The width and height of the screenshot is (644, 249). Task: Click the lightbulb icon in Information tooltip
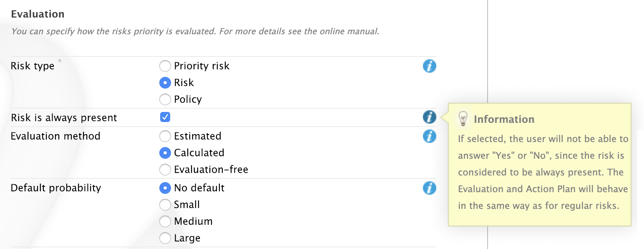[463, 119]
